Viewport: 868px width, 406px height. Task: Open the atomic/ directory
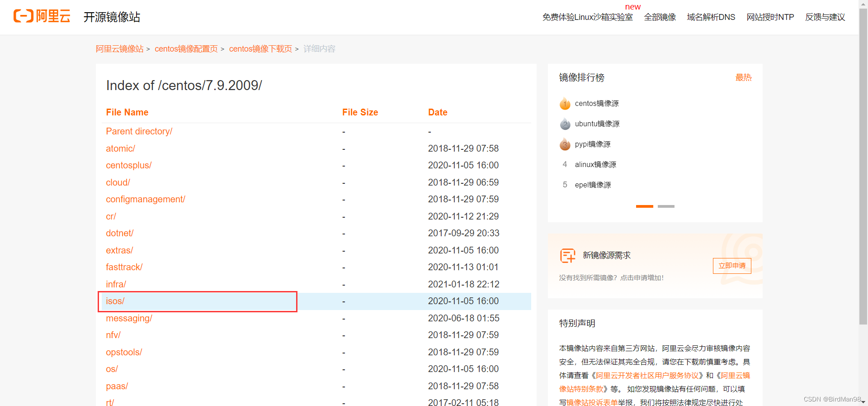click(120, 148)
